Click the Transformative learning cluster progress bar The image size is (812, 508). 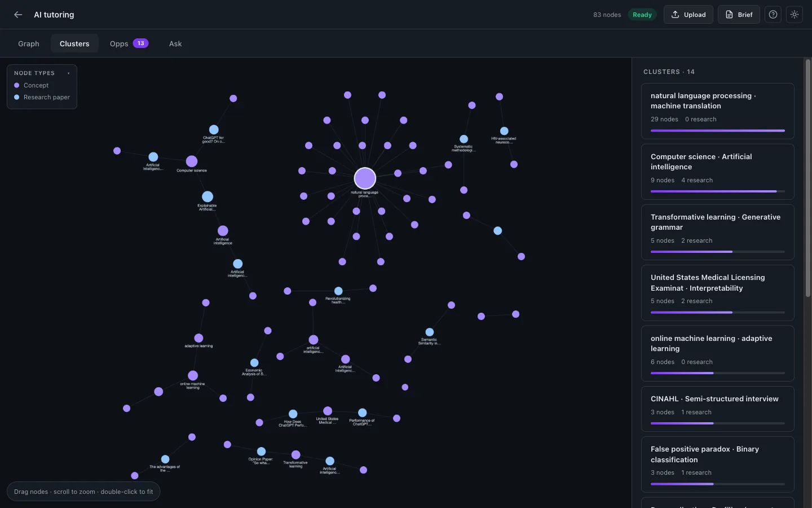pos(717,252)
